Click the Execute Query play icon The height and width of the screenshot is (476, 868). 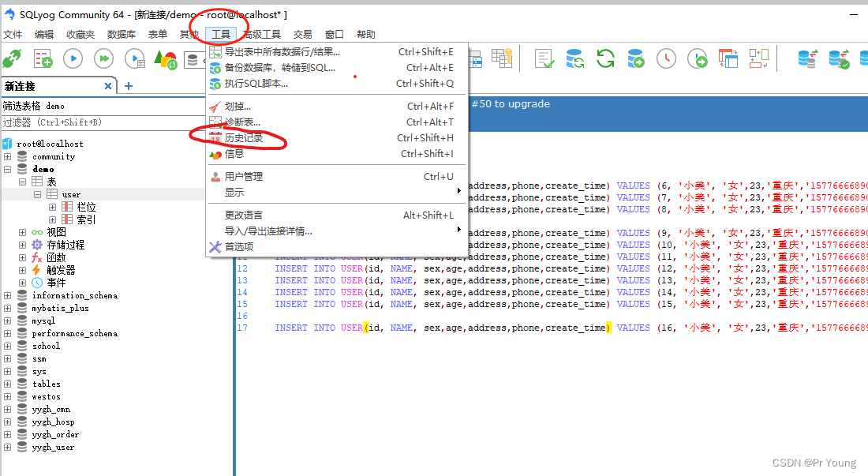73,58
